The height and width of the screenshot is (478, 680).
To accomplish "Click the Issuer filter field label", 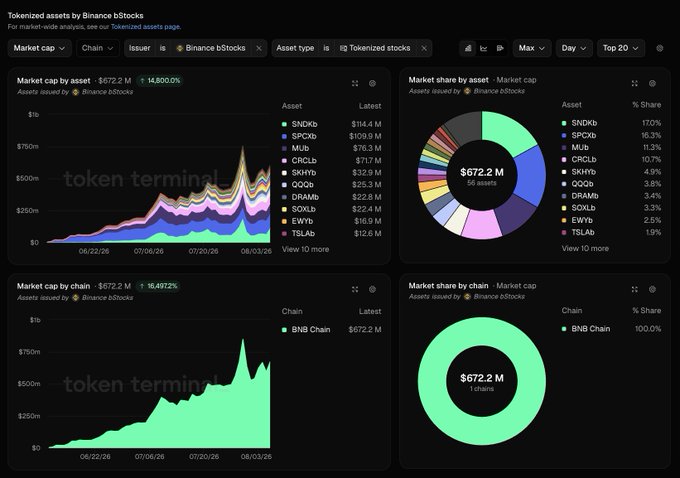I will (140, 48).
